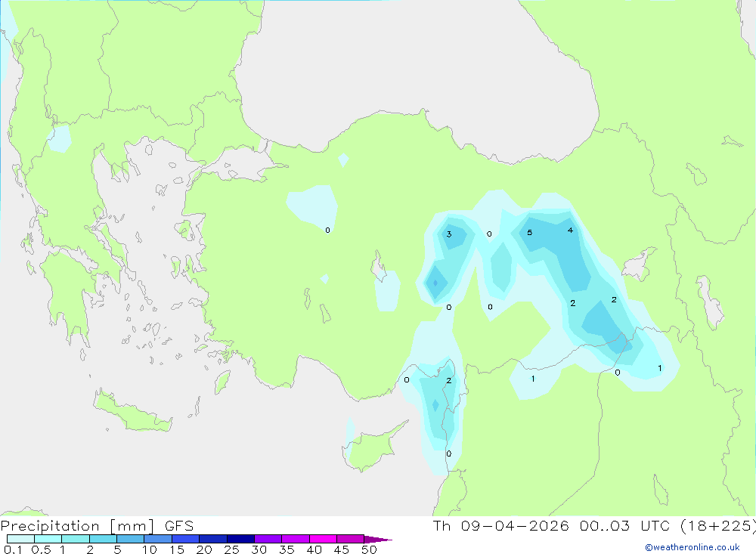Click the '10' legend scale label
This screenshot has width=756, height=554.
coord(150,549)
